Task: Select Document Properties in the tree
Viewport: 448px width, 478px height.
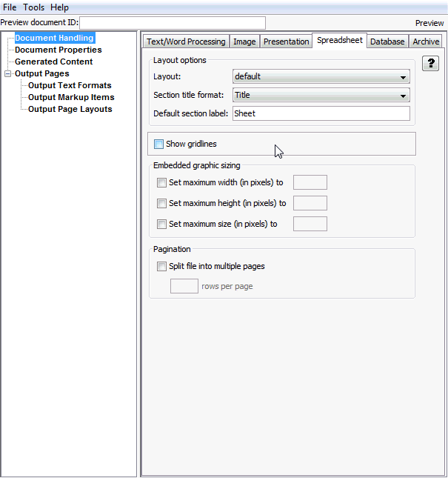Action: click(58, 50)
